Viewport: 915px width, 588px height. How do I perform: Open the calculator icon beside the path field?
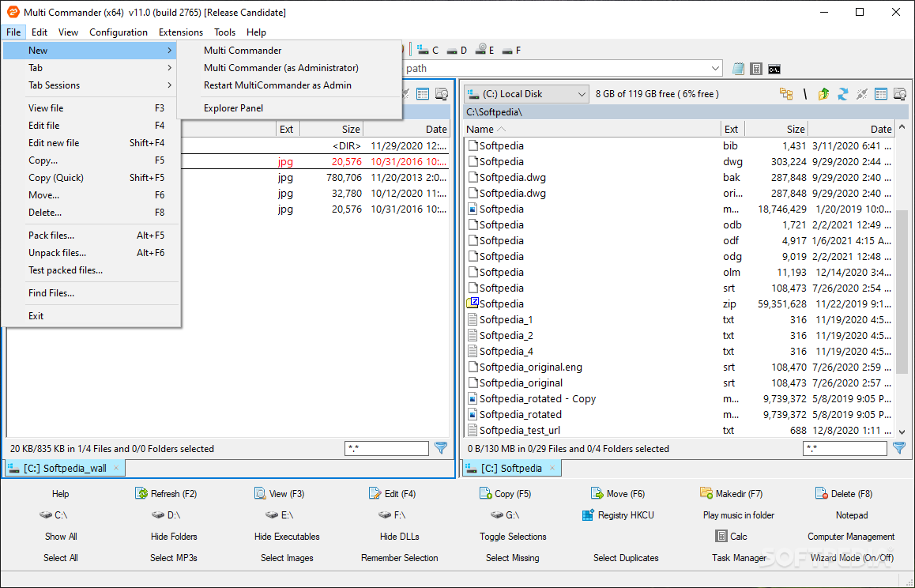click(x=756, y=69)
